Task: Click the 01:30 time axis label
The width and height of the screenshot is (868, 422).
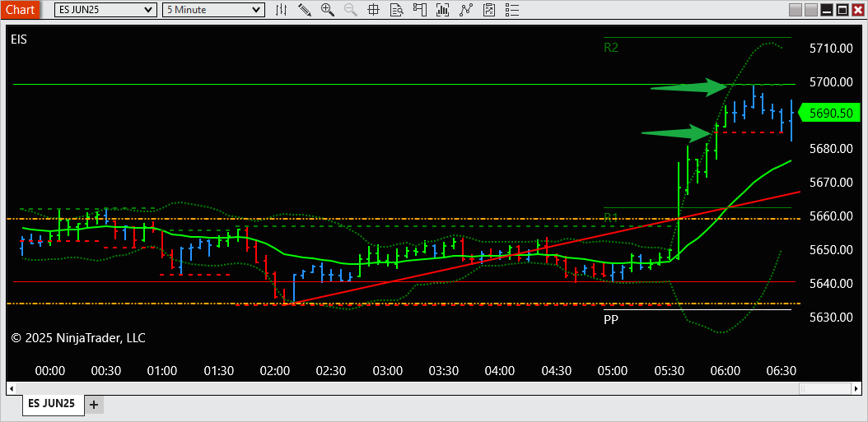Action: pyautogui.click(x=219, y=370)
